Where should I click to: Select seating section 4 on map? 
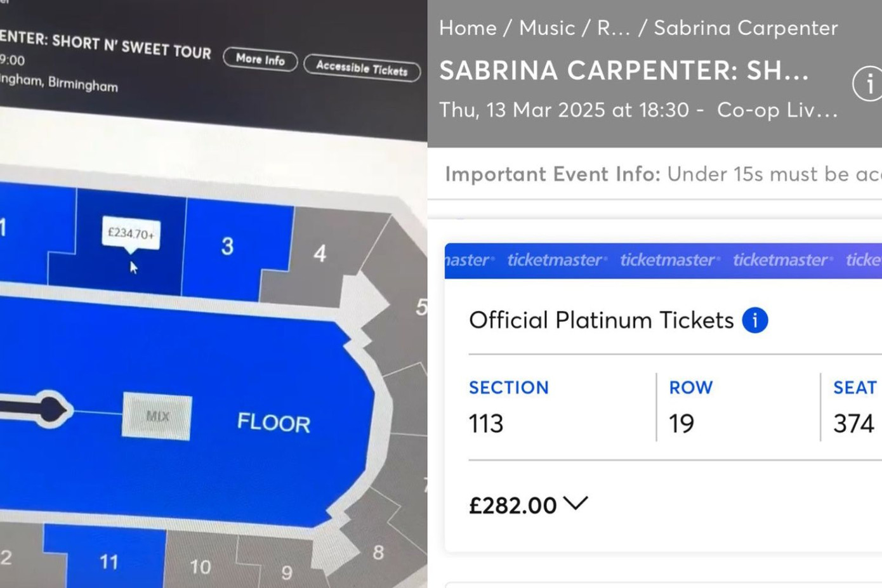(320, 254)
